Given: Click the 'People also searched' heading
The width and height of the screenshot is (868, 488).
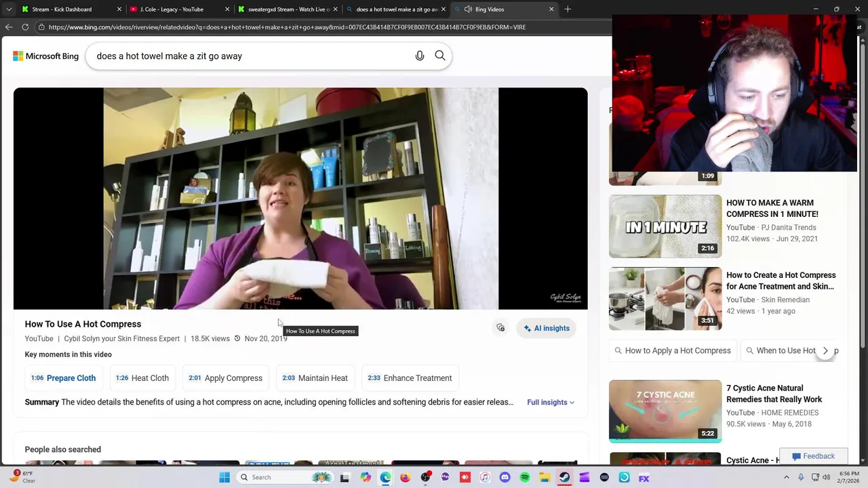Looking at the screenshot, I should tap(63, 449).
